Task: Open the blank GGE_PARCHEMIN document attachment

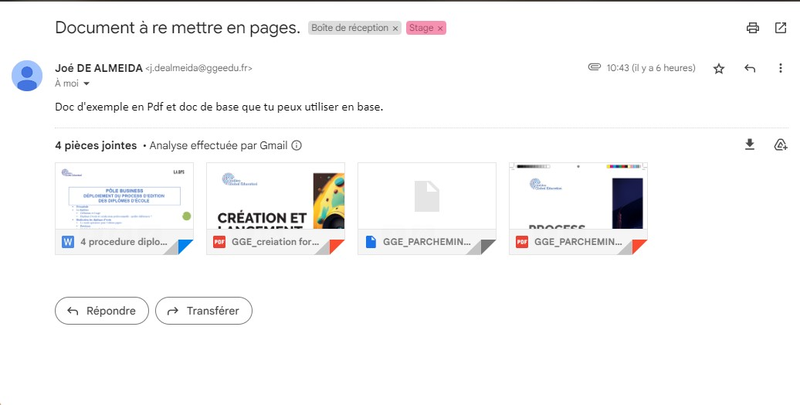Action: coord(427,208)
